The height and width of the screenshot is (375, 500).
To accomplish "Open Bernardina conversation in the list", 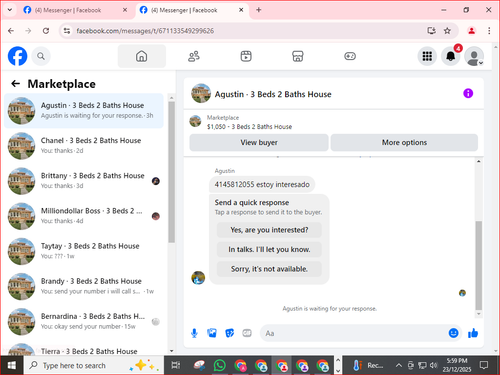I will pos(84,321).
